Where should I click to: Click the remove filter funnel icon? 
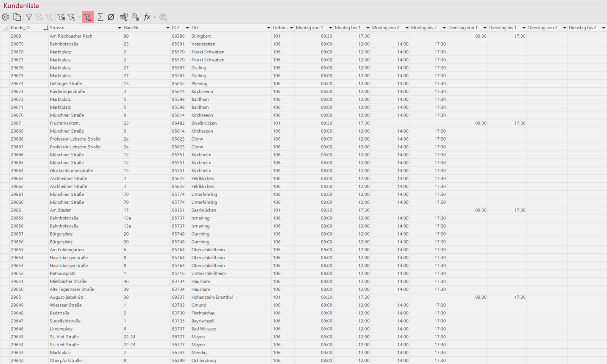(x=39, y=17)
